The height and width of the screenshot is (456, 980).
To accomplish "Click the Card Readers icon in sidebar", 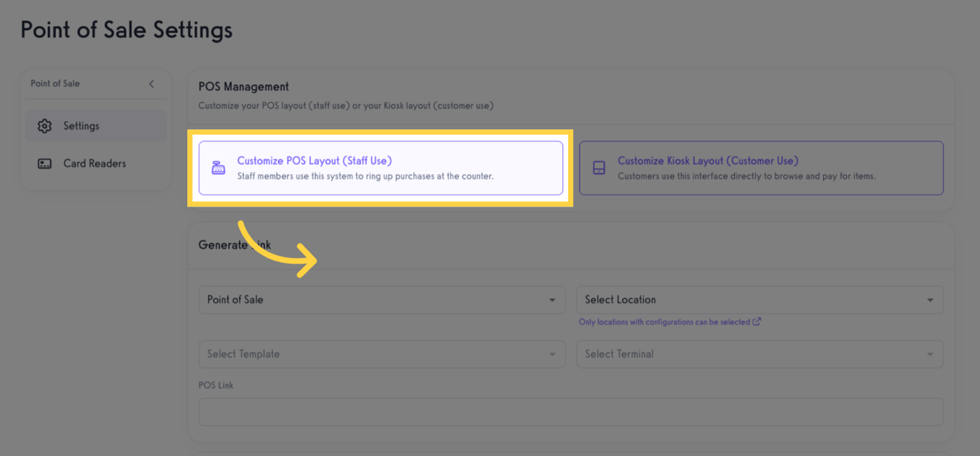I will [44, 163].
